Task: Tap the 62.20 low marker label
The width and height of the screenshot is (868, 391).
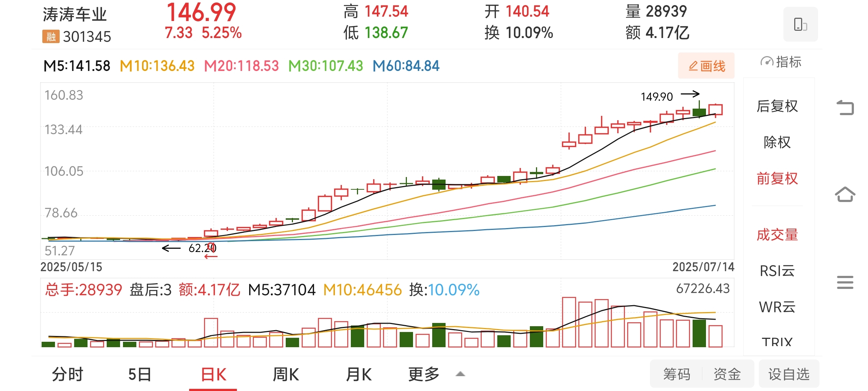Action: (203, 248)
